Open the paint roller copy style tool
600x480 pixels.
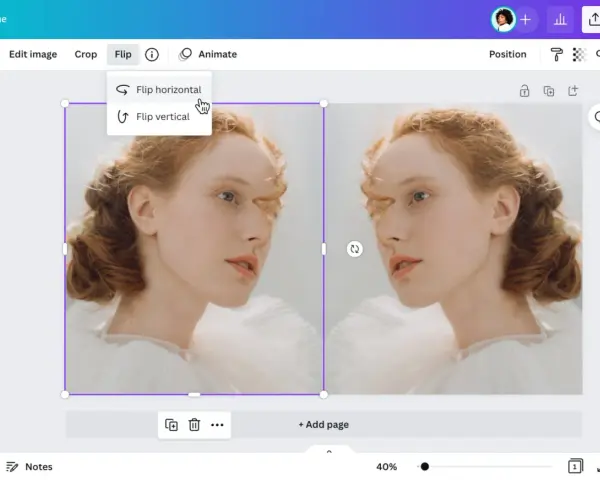pyautogui.click(x=556, y=55)
